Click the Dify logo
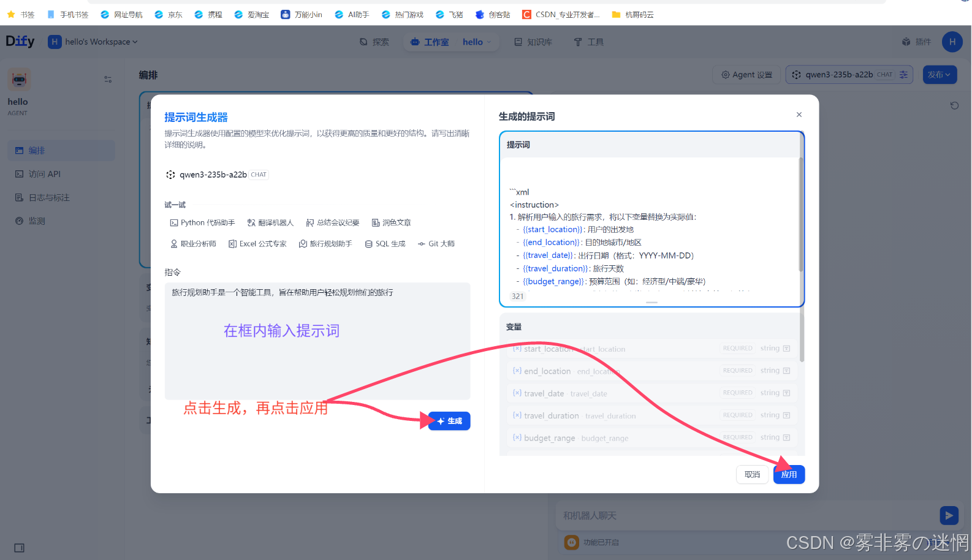972x560 pixels. pyautogui.click(x=20, y=41)
